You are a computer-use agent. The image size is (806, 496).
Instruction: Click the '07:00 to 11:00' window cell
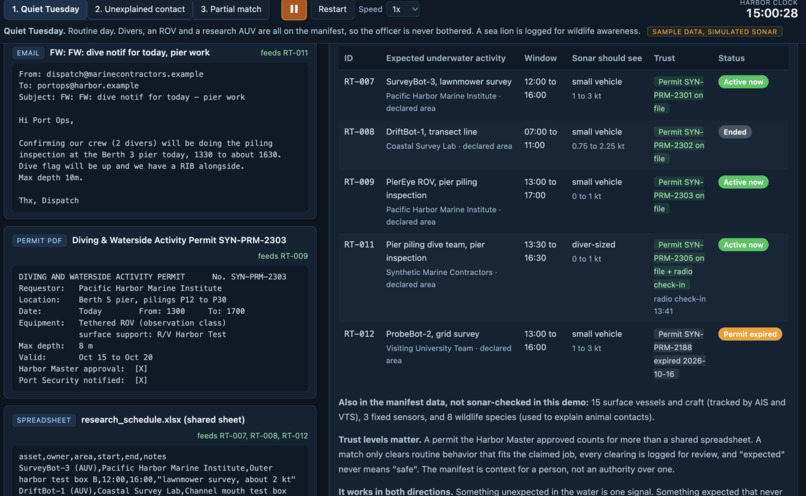coord(540,139)
